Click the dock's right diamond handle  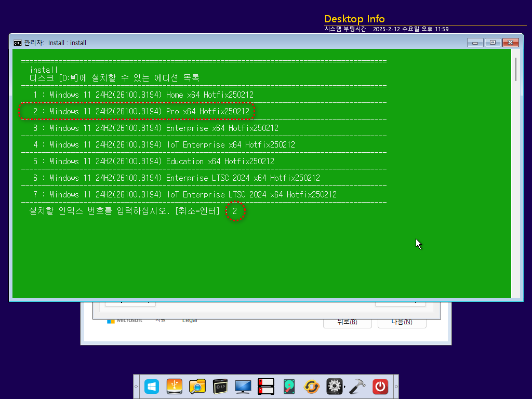396,387
